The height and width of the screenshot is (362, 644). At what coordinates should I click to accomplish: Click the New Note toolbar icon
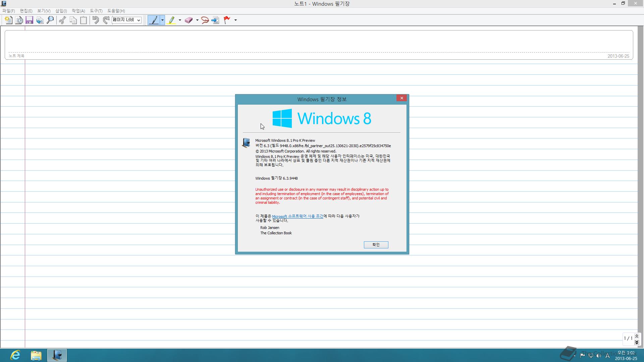click(x=8, y=20)
